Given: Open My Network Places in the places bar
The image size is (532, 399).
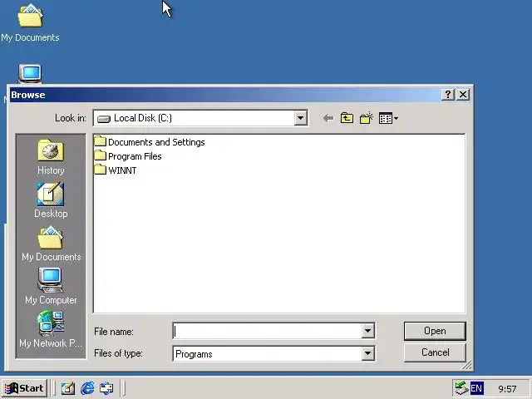Looking at the screenshot, I should pos(51,329).
